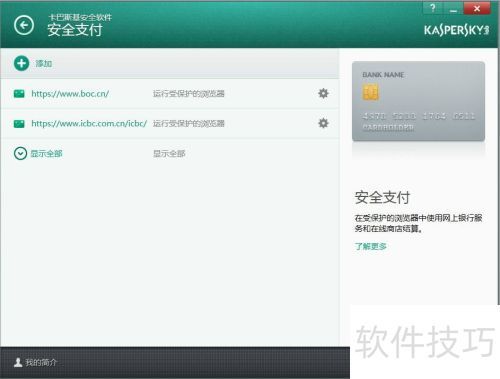Open 我的简介 at the bottom bar

tap(41, 362)
